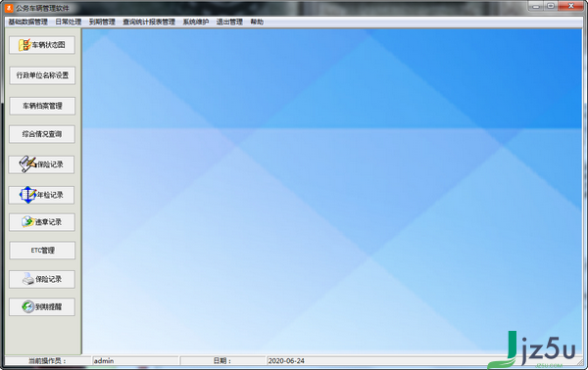Open 保险记录 with the pen-and-paper icon
588x370 pixels.
[x=41, y=164]
